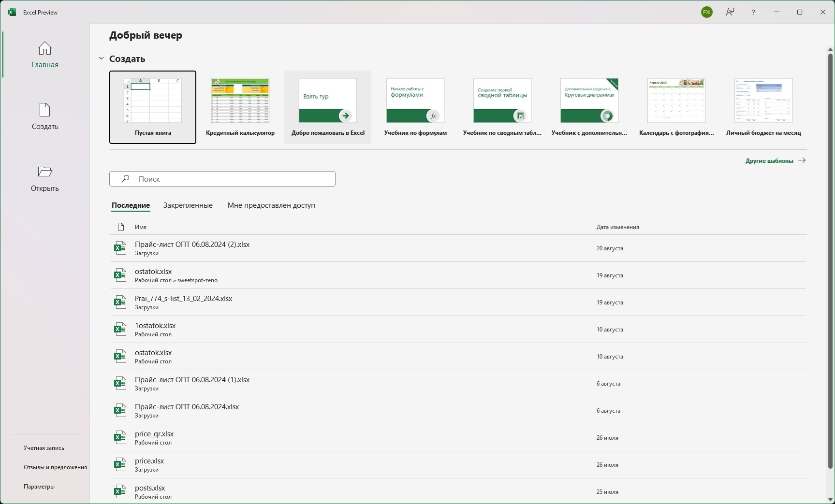Maximize the Excel Preview window
Image resolution: width=835 pixels, height=504 pixels.
(800, 12)
